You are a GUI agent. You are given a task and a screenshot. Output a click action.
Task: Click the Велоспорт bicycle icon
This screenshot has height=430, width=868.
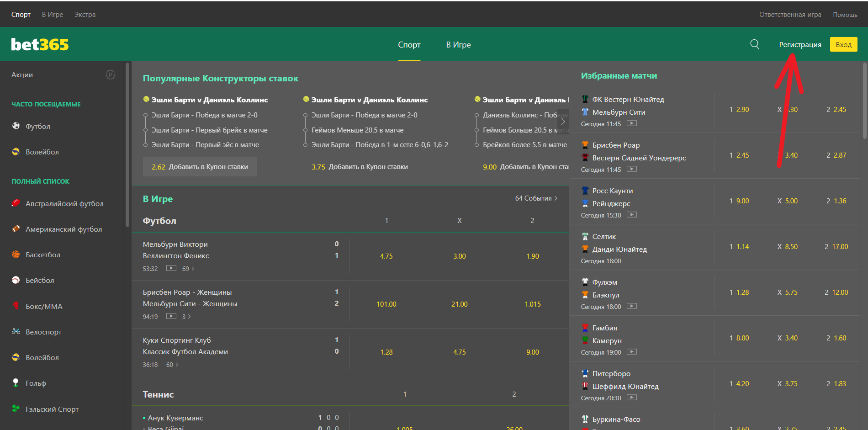click(x=16, y=331)
